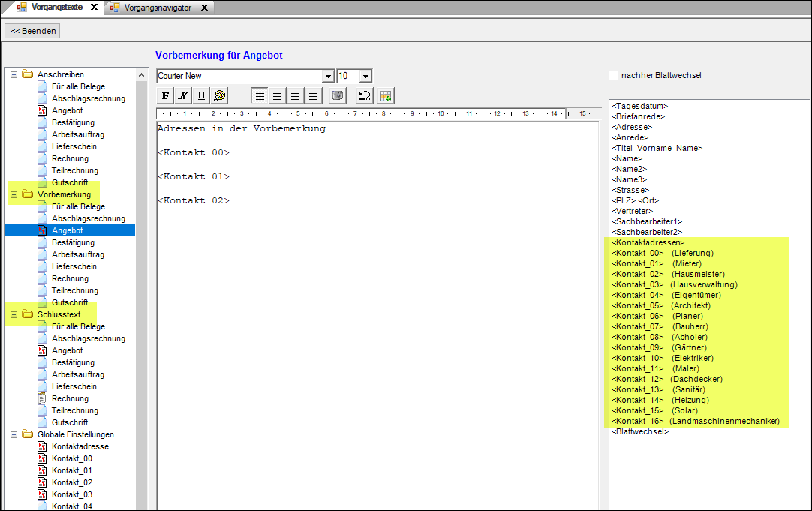Click the insert table icon
The image size is (812, 511).
click(x=386, y=95)
